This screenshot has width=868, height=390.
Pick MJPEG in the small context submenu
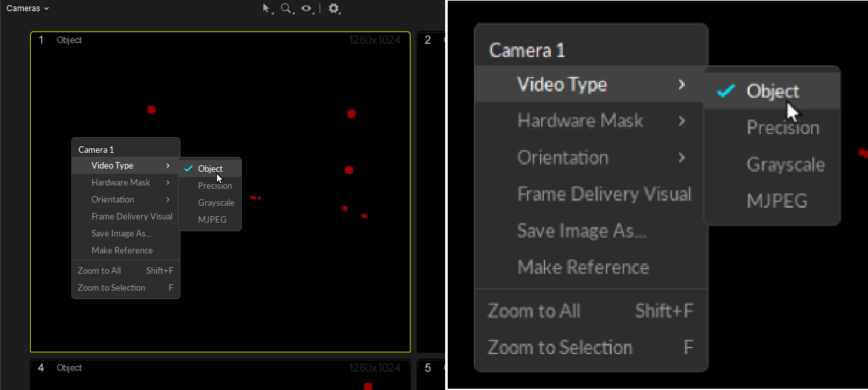coord(212,219)
